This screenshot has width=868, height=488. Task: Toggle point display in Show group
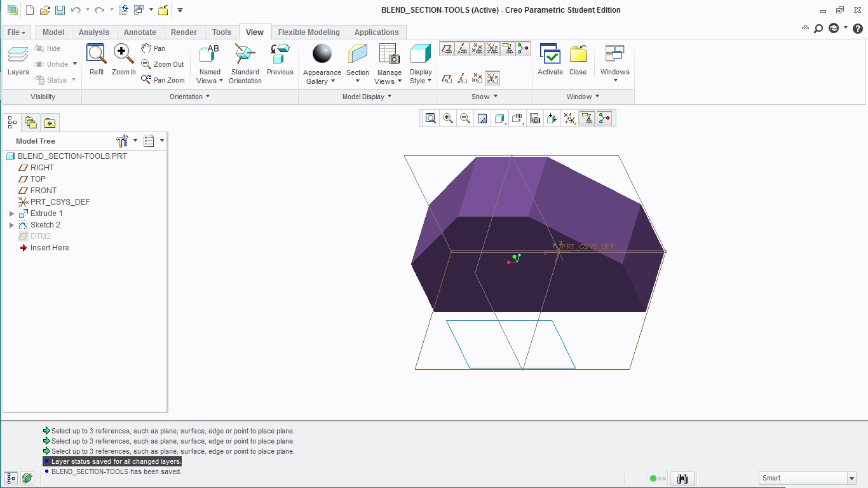click(x=477, y=48)
